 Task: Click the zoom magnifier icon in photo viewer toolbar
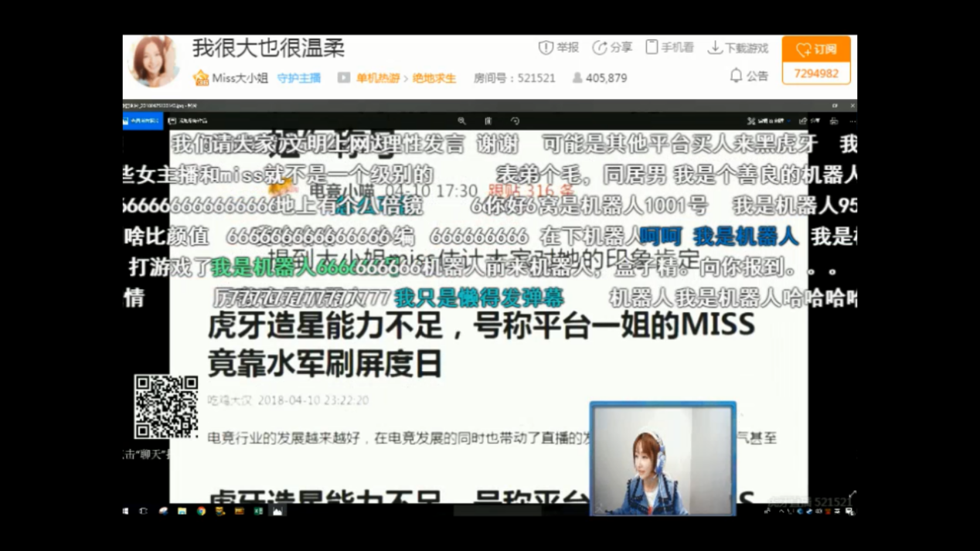pyautogui.click(x=461, y=121)
